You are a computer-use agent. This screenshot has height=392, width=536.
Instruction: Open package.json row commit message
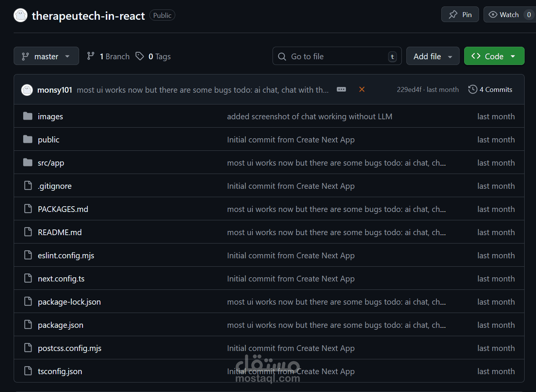(336, 325)
